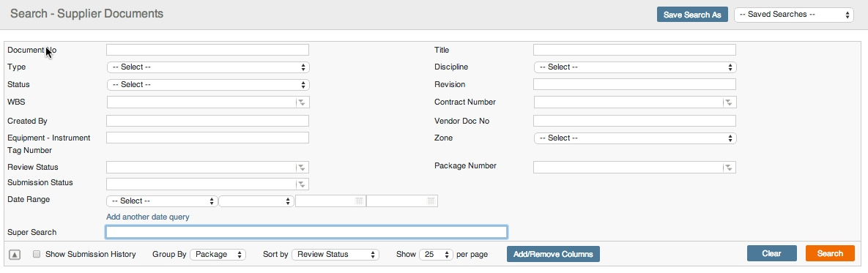Screen dimensions: 868x273
Task: Open the Sort by Review Status dropdown
Action: coord(335,255)
